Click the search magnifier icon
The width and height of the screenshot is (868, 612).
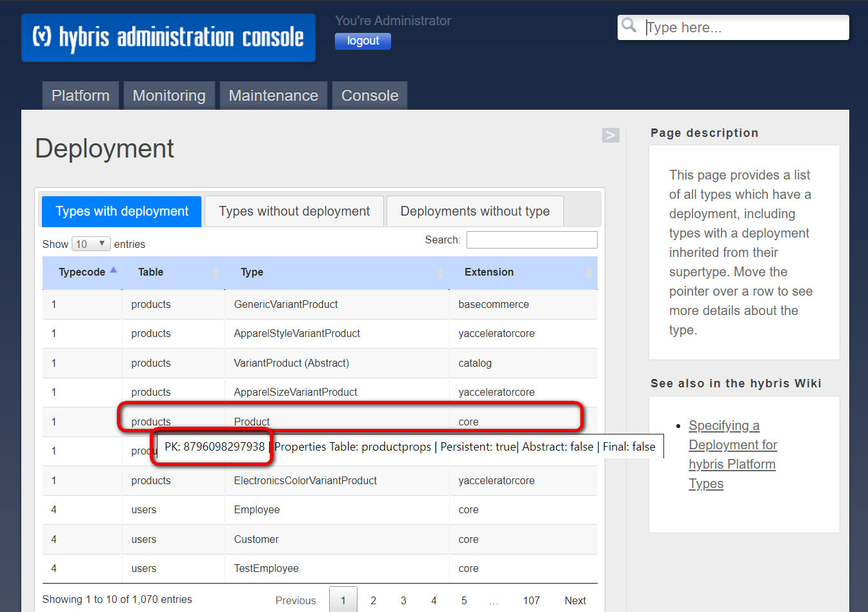coord(629,26)
